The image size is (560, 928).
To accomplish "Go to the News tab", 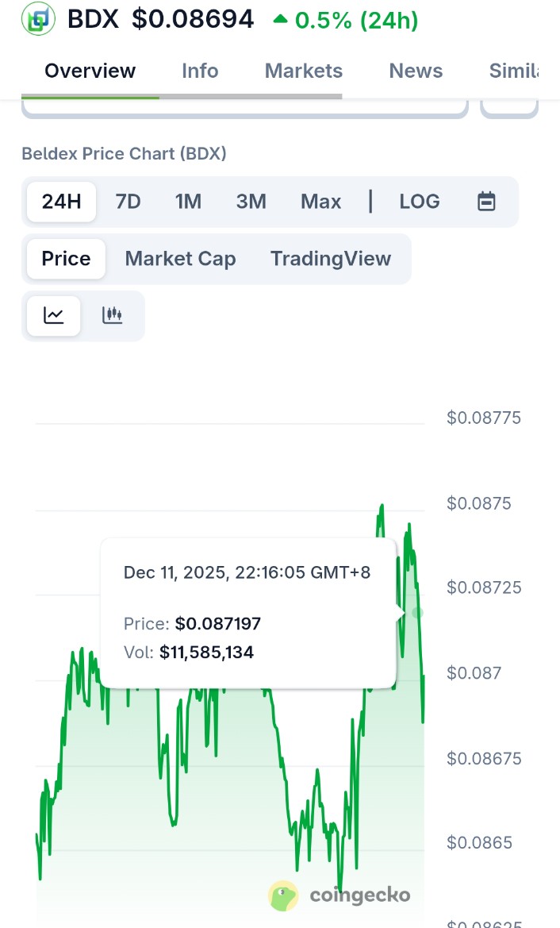I will tap(416, 71).
